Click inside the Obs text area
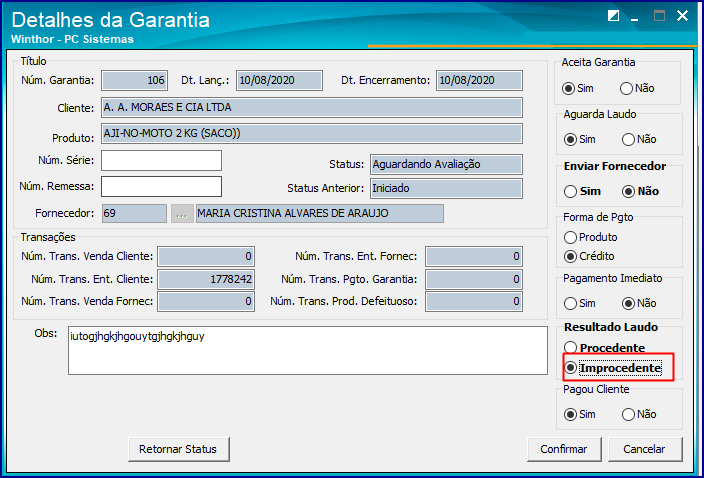The image size is (704, 478). coord(308,351)
